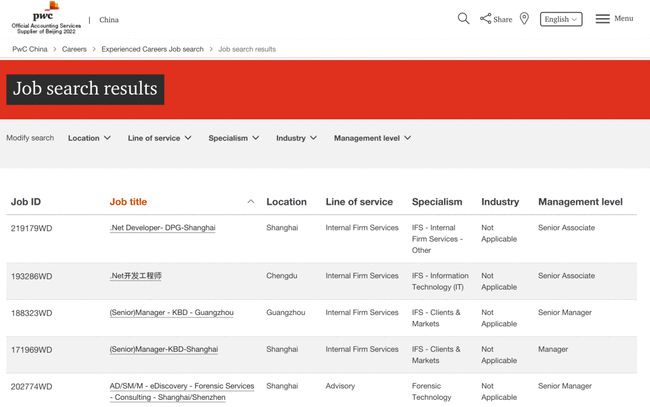Click the Job search results heading
The image size is (650, 407).
coord(85,89)
